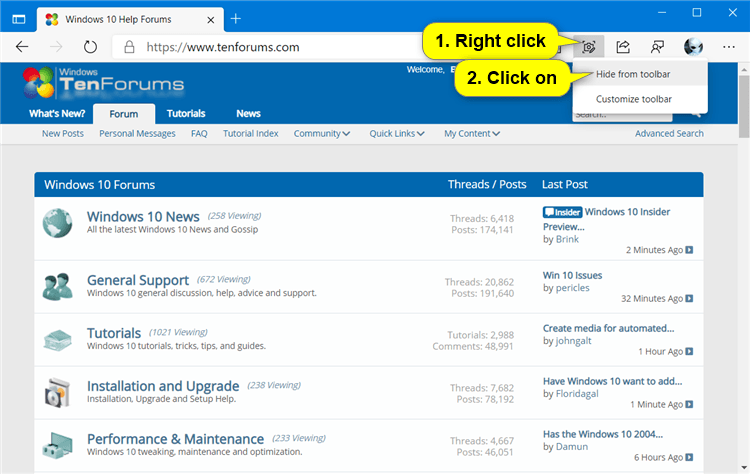This screenshot has height=474, width=750.
Task: Open Installation and Upgrade forum
Action: click(x=163, y=386)
